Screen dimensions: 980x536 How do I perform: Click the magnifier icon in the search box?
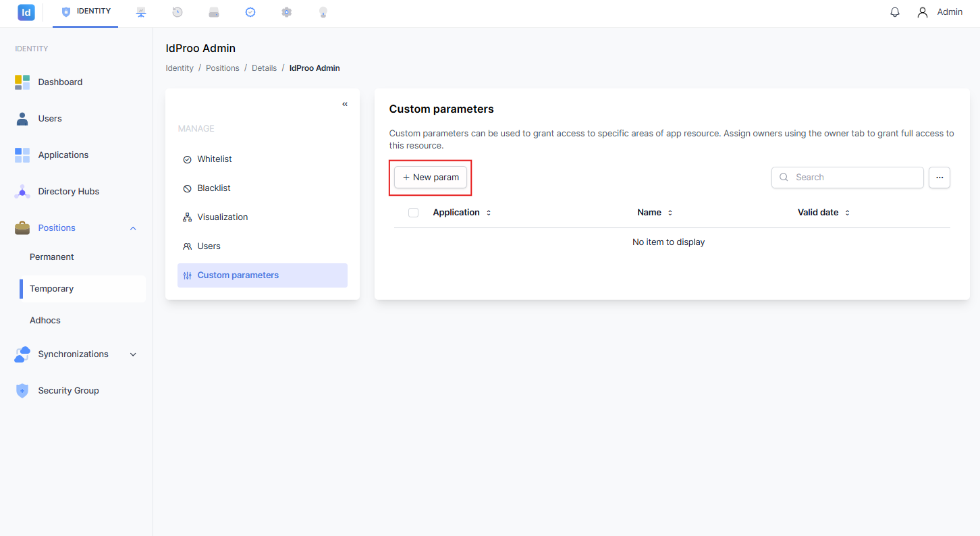pyautogui.click(x=784, y=178)
